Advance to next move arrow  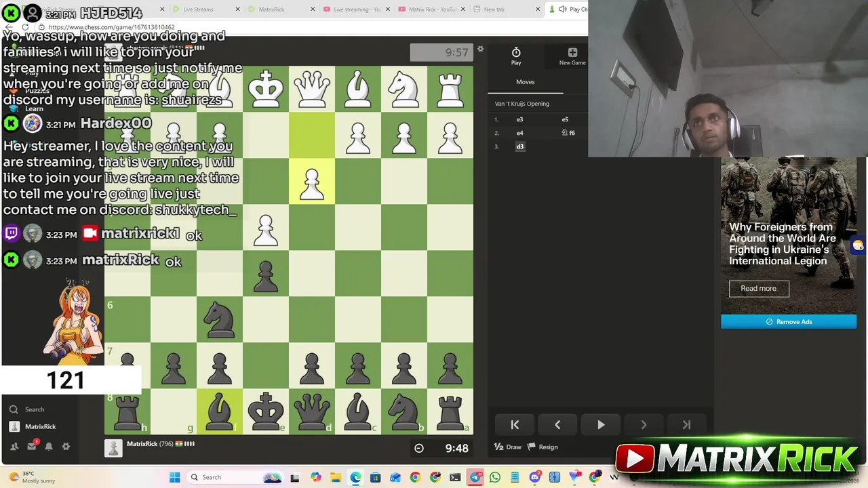644,425
